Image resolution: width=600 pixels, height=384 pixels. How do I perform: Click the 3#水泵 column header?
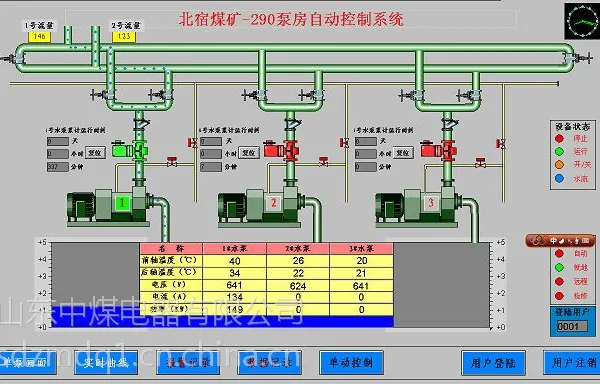tap(361, 249)
